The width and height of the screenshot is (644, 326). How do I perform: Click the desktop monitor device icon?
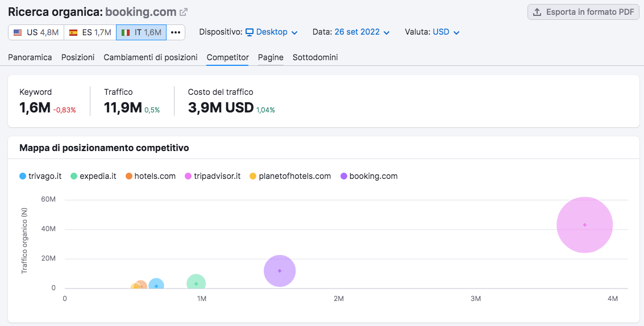click(x=250, y=32)
